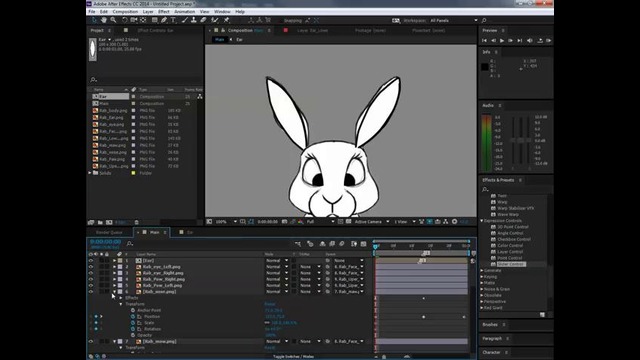
Task: Toggle audio mute in Preview panel
Action: tap(529, 40)
